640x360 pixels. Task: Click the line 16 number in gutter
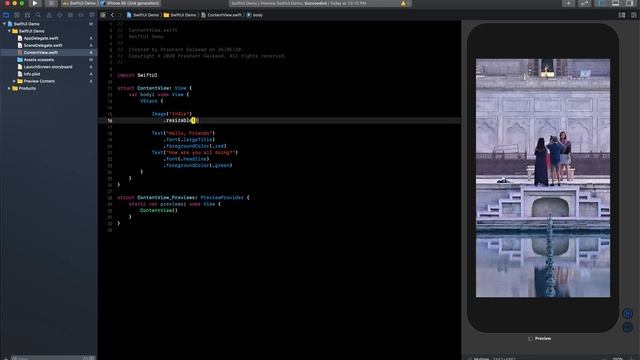pyautogui.click(x=110, y=121)
